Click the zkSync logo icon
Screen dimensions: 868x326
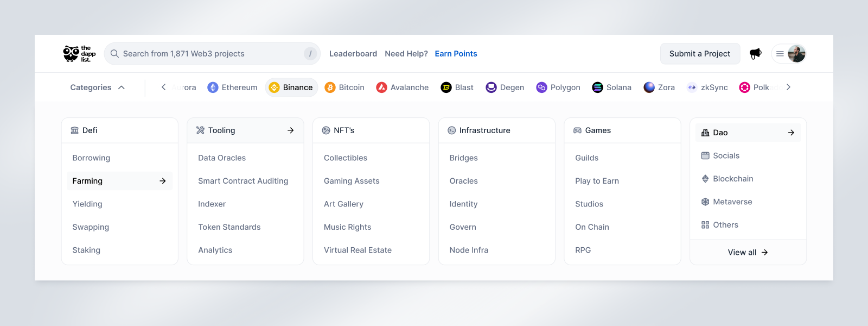[x=692, y=87]
